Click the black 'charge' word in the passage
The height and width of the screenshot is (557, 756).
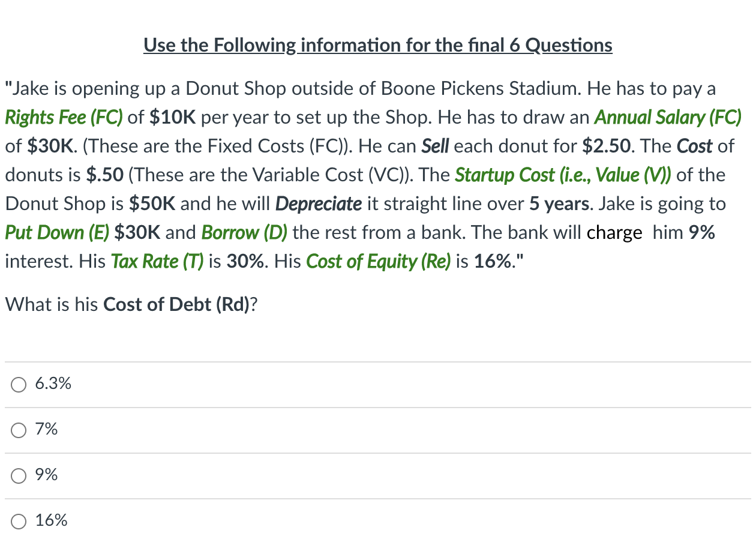[x=614, y=233]
